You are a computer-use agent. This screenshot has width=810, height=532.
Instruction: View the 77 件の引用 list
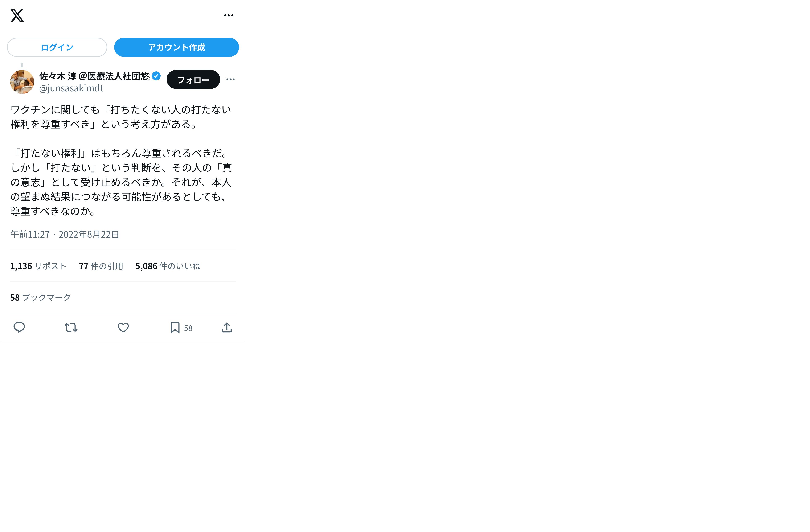click(x=101, y=266)
